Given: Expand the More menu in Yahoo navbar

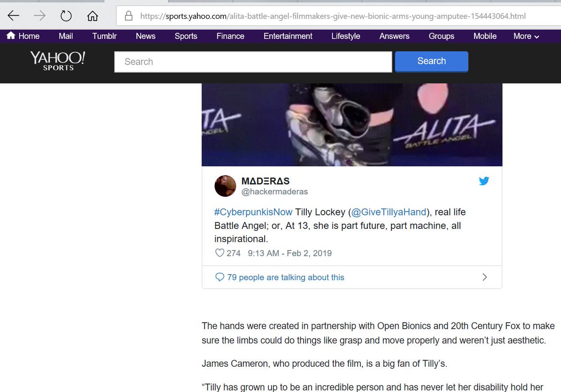Looking at the screenshot, I should 526,36.
